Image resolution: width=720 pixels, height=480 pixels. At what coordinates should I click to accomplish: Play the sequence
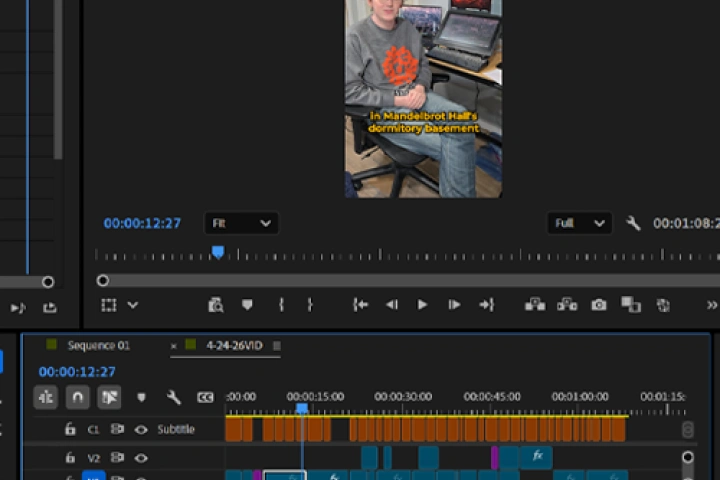[x=422, y=305]
